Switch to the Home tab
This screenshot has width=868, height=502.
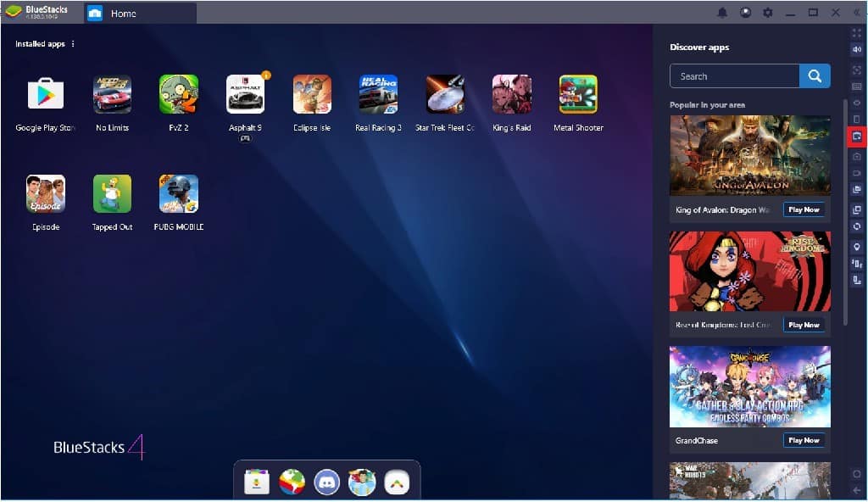point(141,14)
